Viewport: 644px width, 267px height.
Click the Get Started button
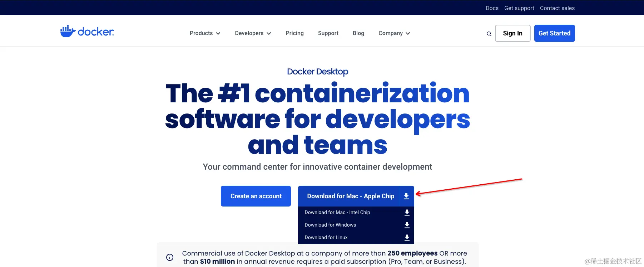point(554,33)
